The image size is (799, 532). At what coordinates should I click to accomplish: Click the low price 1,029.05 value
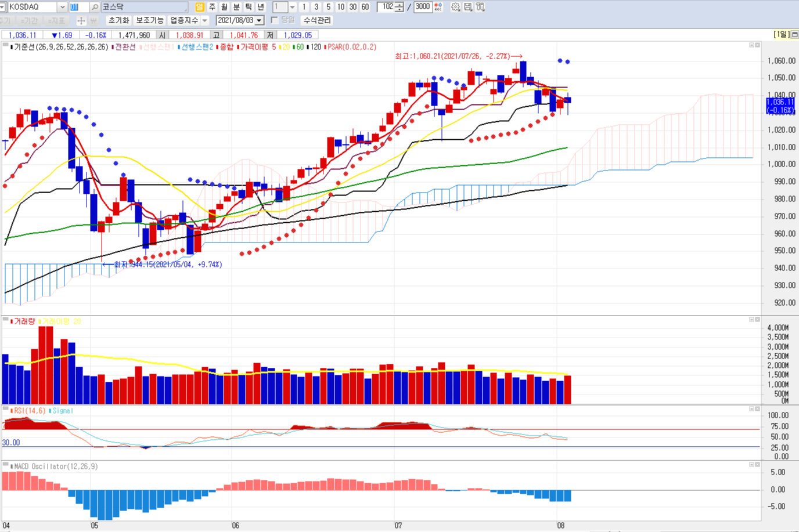(x=298, y=35)
